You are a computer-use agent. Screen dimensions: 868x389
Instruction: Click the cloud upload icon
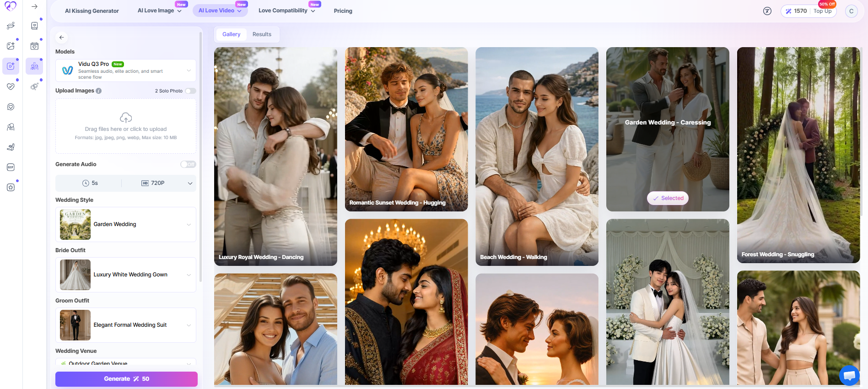point(126,118)
